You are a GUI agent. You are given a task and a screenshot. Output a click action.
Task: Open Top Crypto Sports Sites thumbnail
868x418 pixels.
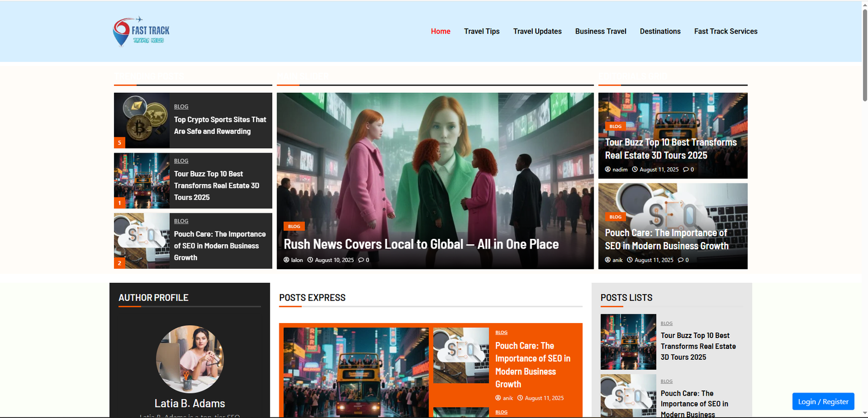142,121
